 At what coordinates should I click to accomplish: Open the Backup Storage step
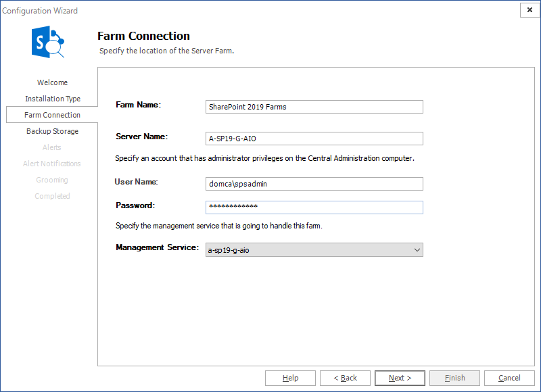coord(52,131)
